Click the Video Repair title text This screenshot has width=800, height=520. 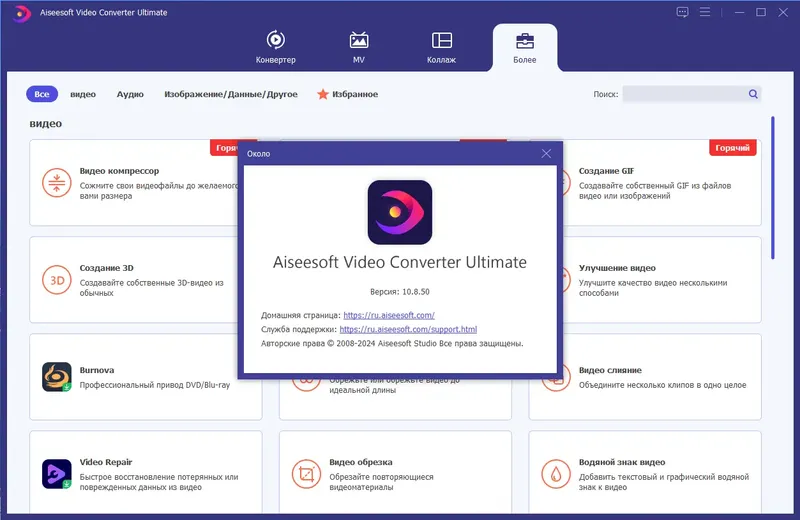click(x=106, y=462)
